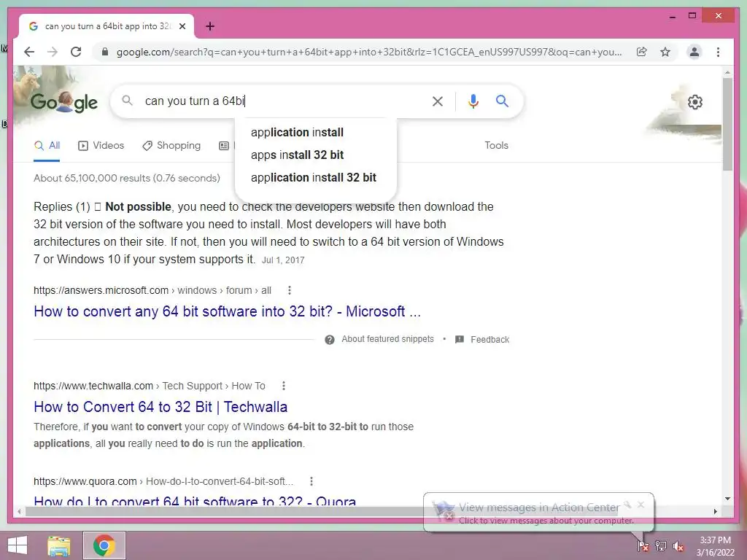This screenshot has width=747, height=560.
Task: Select the All search tab
Action: click(47, 145)
